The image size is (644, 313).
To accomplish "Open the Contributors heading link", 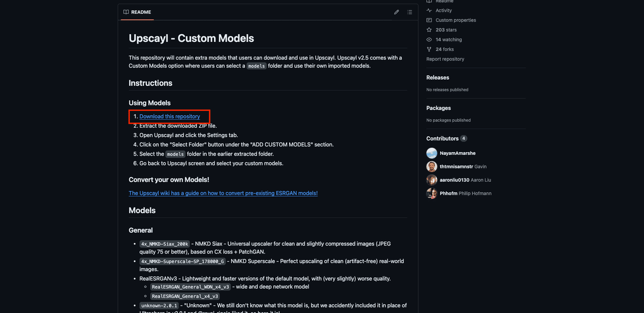I will tap(443, 138).
